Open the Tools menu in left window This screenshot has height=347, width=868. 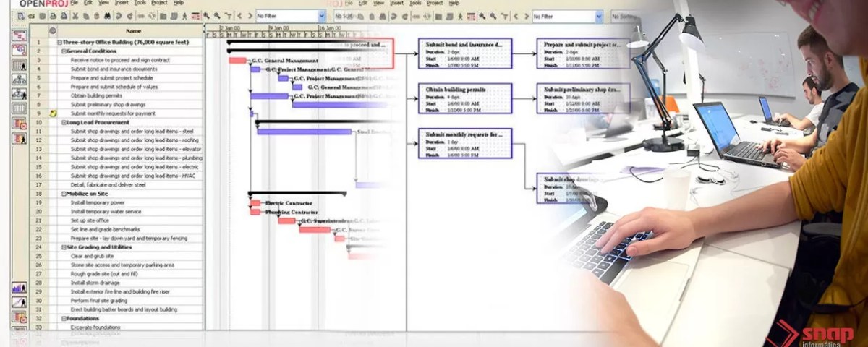(x=140, y=3)
